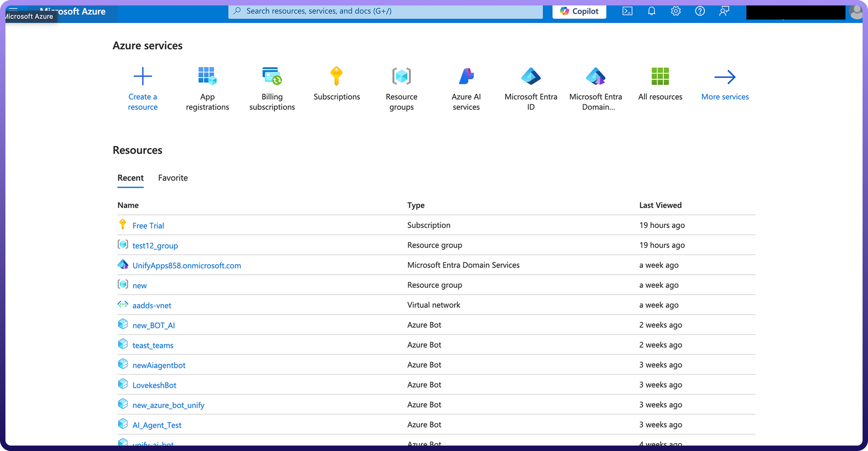Click the new_BOT_AI bot icon
Screen dimensions: 868x451
click(x=123, y=324)
